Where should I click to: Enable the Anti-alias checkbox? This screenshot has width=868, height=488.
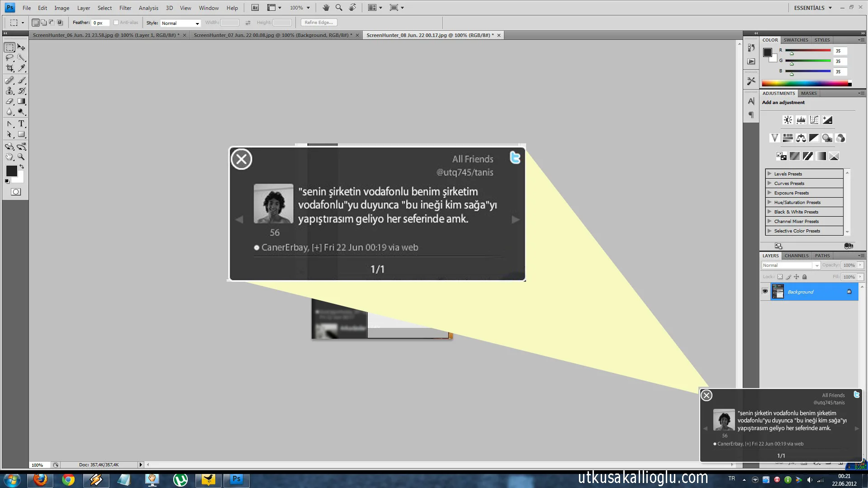tap(116, 23)
